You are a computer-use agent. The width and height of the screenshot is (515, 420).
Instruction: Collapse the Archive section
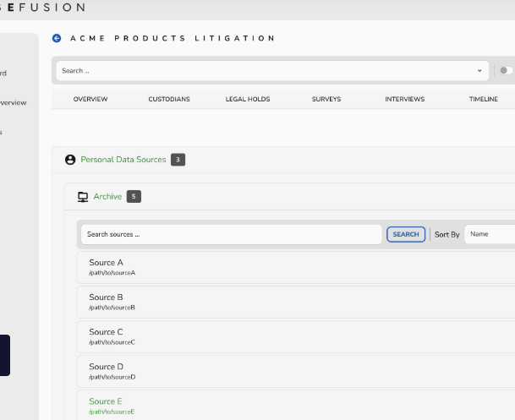pyautogui.click(x=107, y=197)
